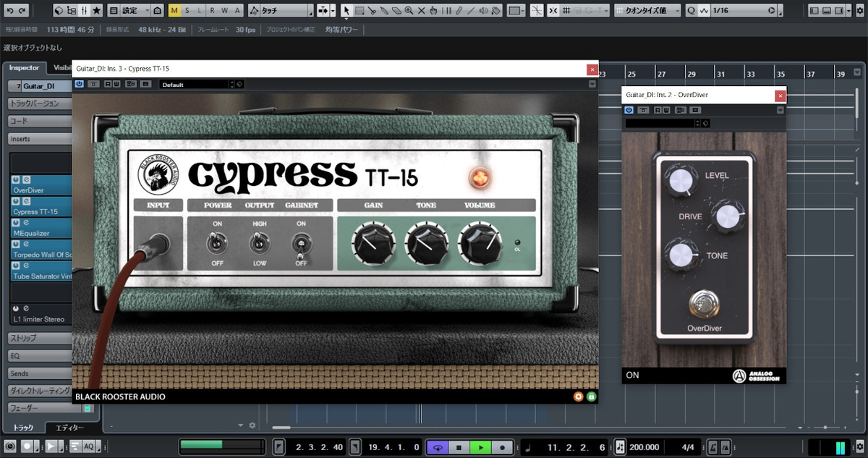Open the ダイレクトルーティング section
The image size is (868, 458).
40,391
